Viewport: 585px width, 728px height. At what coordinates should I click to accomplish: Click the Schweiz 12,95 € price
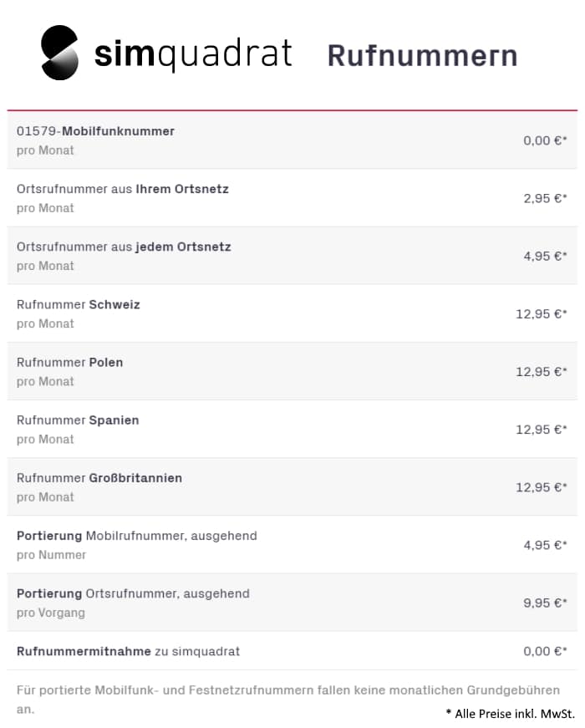pos(541,313)
